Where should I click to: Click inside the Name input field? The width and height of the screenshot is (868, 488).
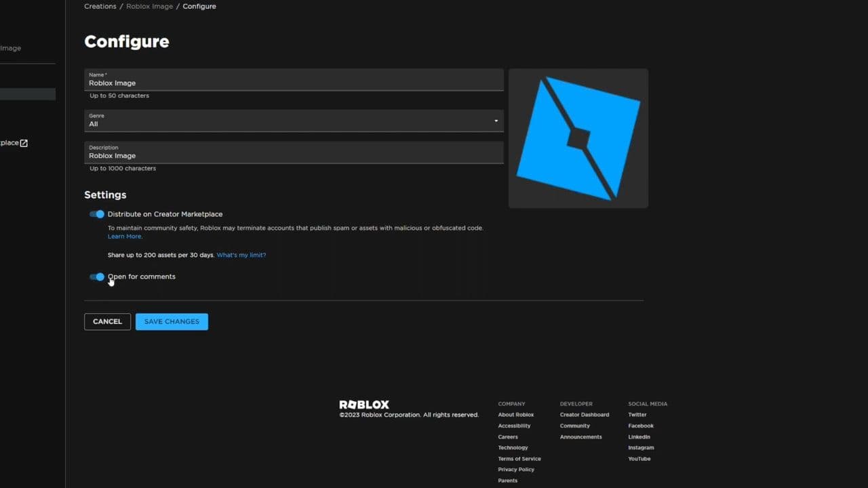[x=292, y=83]
